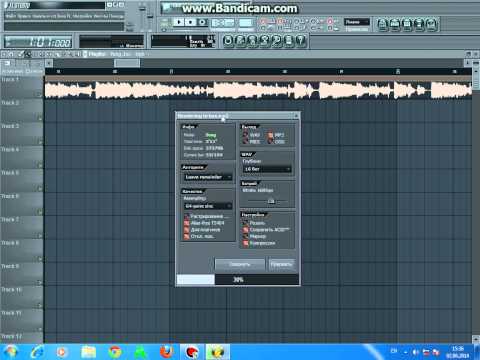Open Internet Explorer from the taskbar
Image resolution: width=480 pixels, height=360 pixels.
coord(37,352)
